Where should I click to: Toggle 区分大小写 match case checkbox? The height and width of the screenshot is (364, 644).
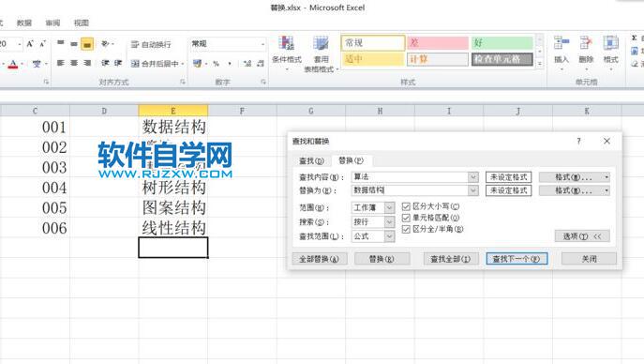[x=406, y=206]
